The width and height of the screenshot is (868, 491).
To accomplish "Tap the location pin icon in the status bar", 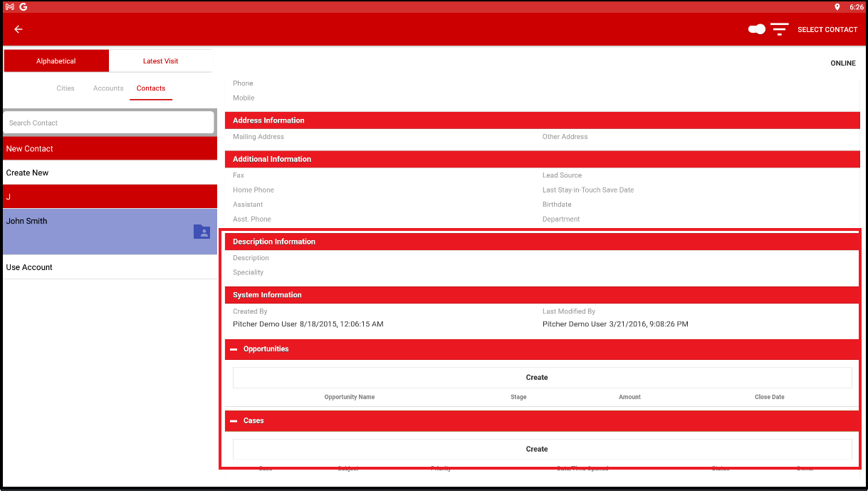I will (x=837, y=6).
